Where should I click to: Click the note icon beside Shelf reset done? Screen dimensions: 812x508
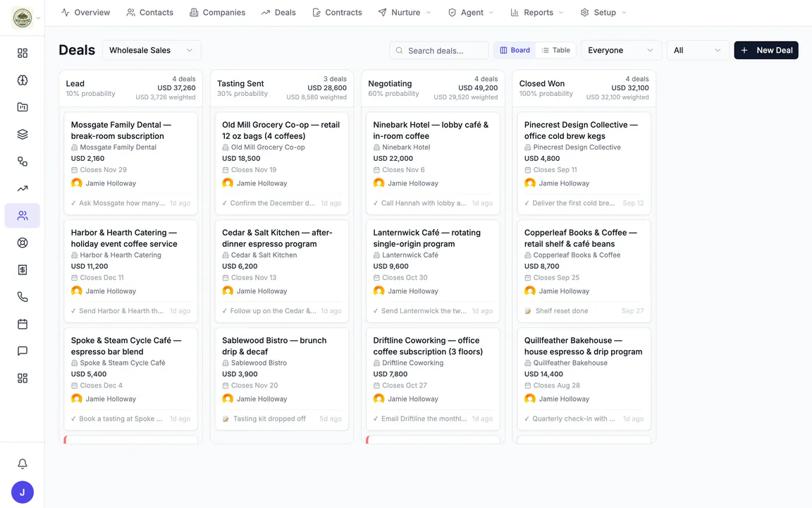pyautogui.click(x=528, y=311)
